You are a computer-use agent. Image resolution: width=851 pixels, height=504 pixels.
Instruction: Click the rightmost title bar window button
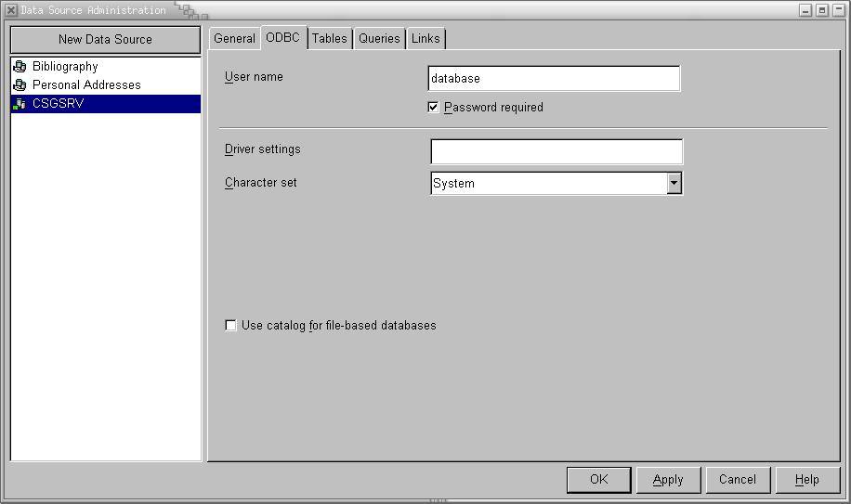(839, 10)
